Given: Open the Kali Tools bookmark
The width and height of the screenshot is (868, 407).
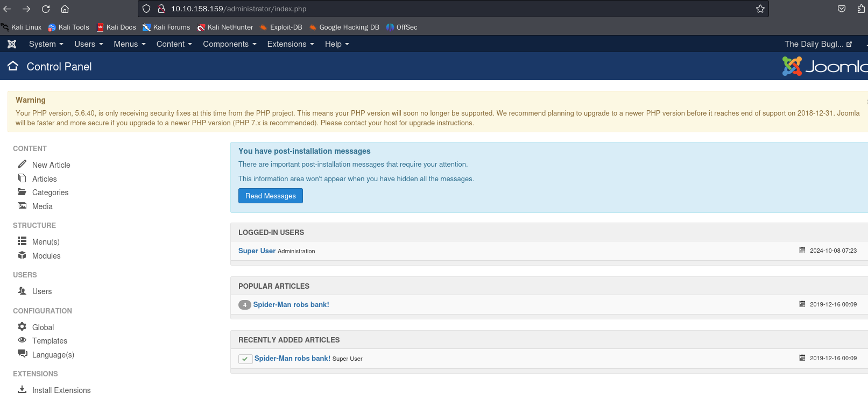Looking at the screenshot, I should (x=68, y=27).
